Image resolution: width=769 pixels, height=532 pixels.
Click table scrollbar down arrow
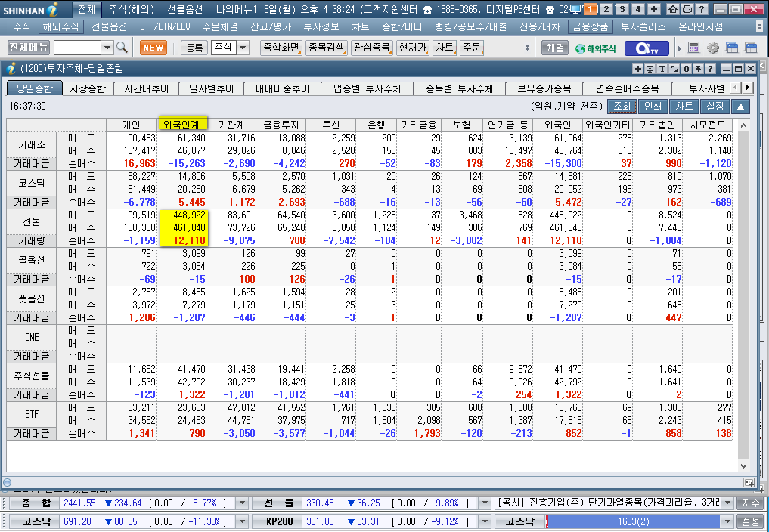point(743,466)
